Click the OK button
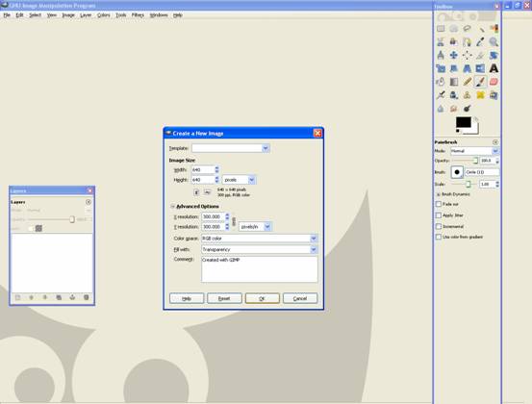The image size is (532, 404). click(x=263, y=298)
